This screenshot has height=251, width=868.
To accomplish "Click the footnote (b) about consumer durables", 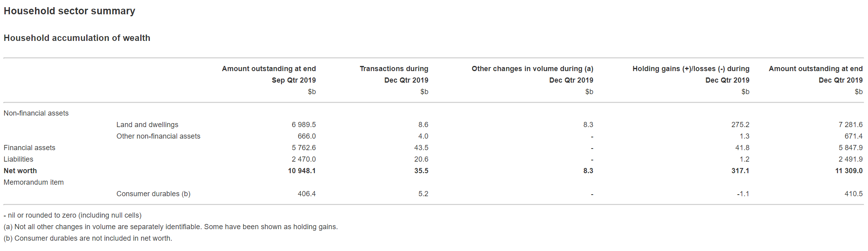I will (x=88, y=238).
